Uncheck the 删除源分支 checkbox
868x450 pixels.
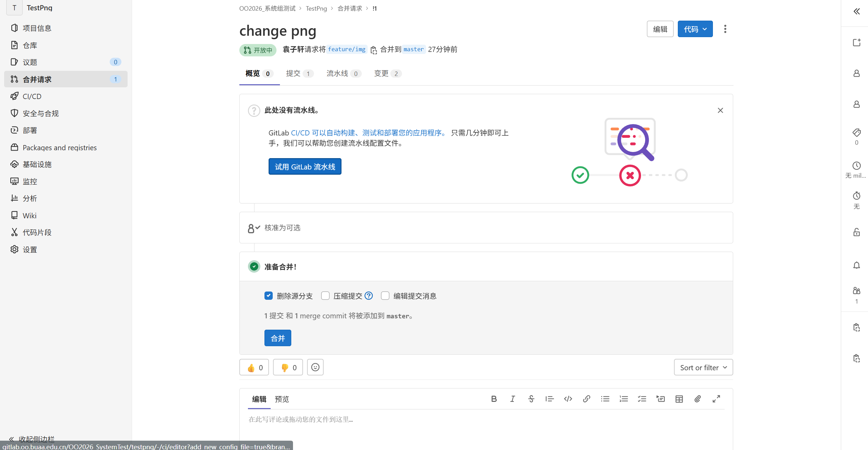(x=269, y=296)
